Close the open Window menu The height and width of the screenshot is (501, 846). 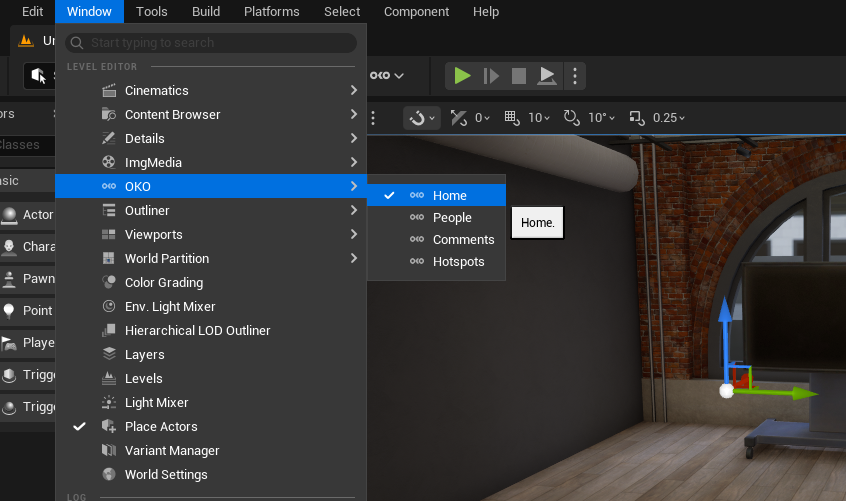[x=89, y=11]
